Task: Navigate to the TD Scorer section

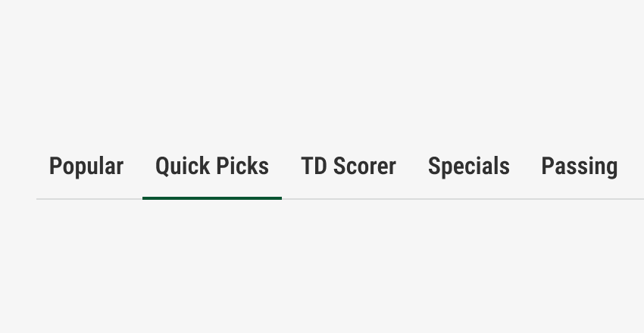Action: tap(349, 166)
